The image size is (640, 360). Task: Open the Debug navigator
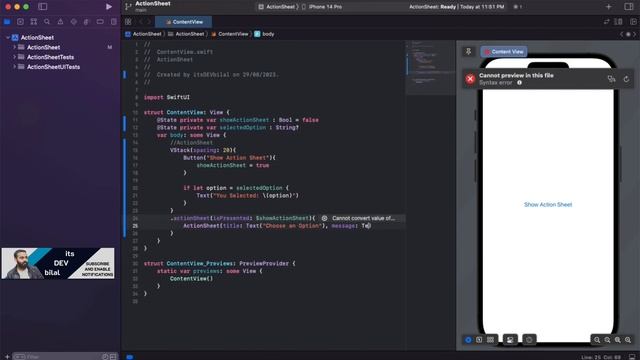pyautogui.click(x=87, y=22)
